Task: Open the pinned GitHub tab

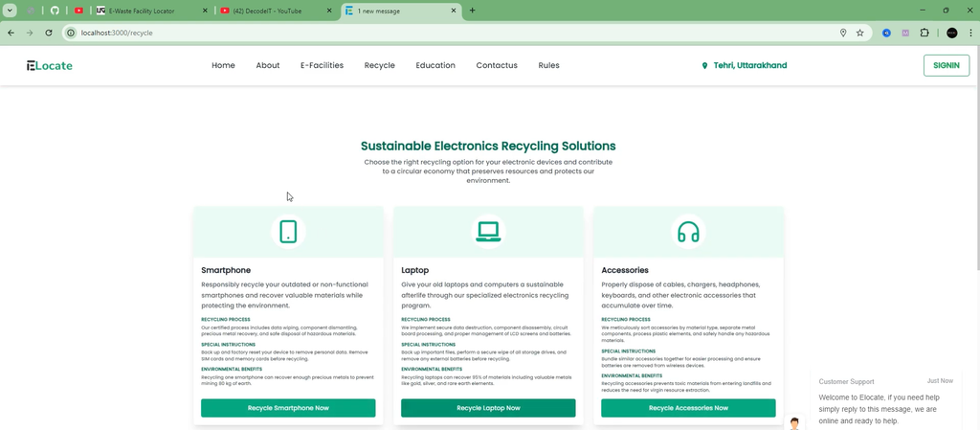Action: 55,11
